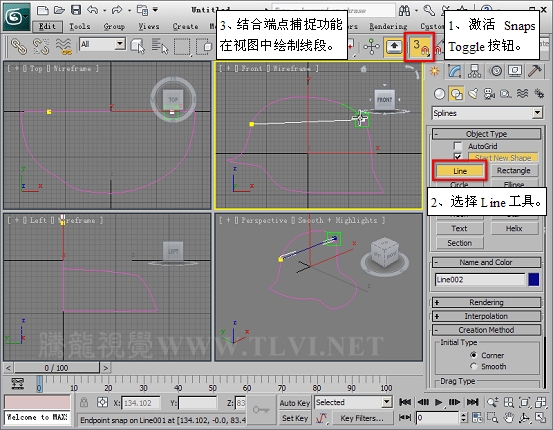Open the Create panel tab
This screenshot has width=553, height=430.
tap(434, 71)
